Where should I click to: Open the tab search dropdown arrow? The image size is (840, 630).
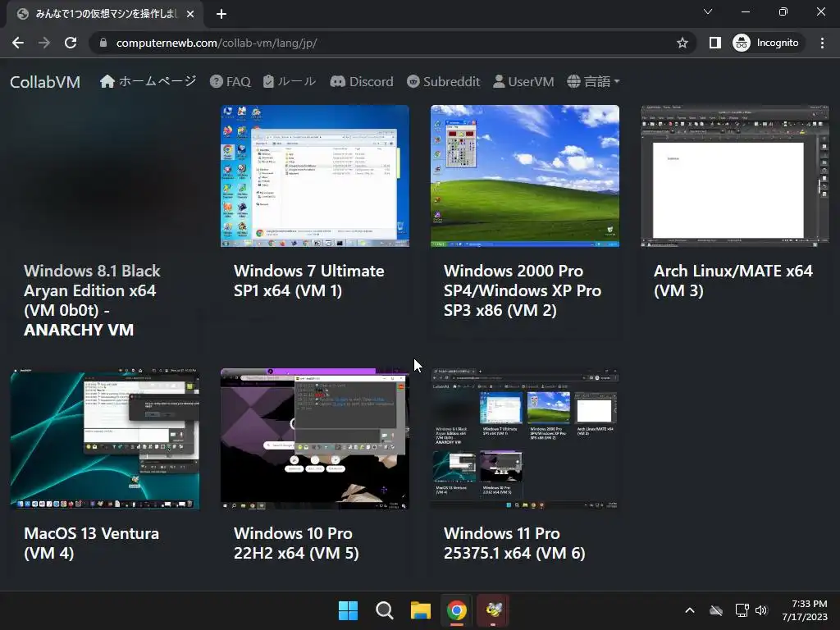tap(708, 11)
